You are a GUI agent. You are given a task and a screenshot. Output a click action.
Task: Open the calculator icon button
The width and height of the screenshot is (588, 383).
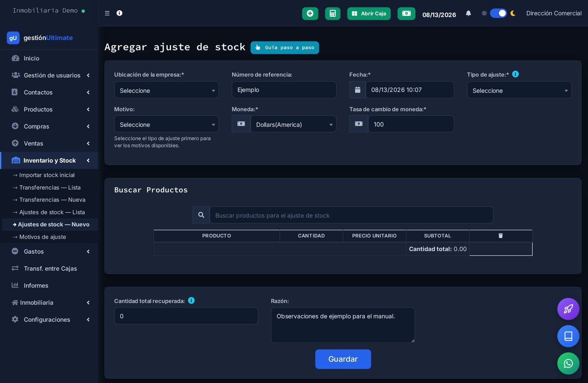[x=333, y=13]
